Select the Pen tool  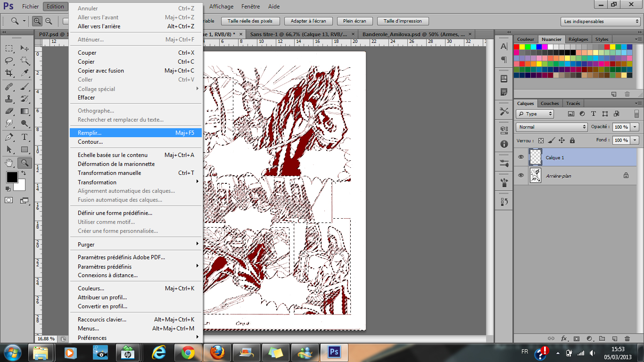tap(9, 137)
